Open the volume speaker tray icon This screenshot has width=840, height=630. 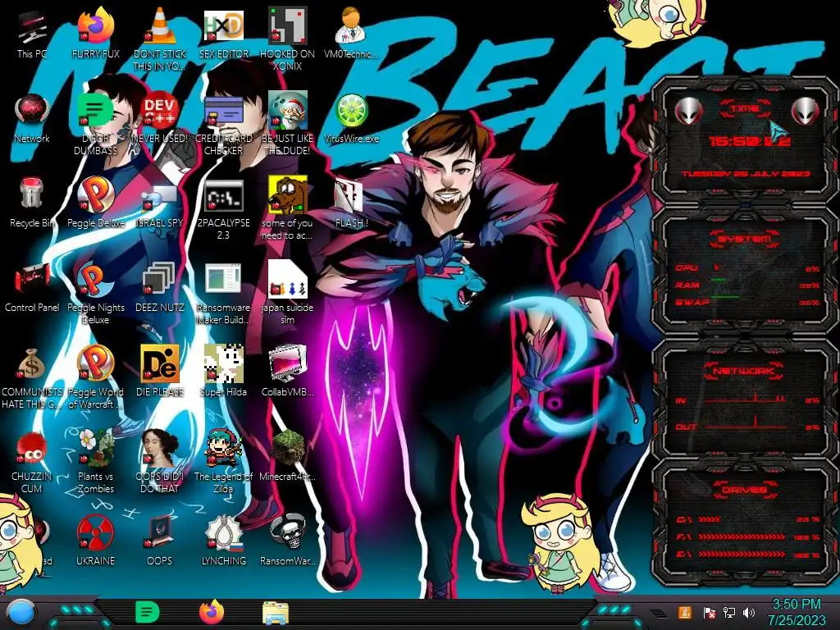pos(749,612)
